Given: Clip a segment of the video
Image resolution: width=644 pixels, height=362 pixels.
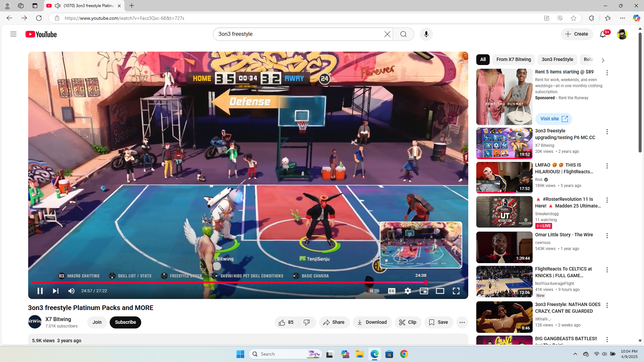Looking at the screenshot, I should [x=408, y=322].
